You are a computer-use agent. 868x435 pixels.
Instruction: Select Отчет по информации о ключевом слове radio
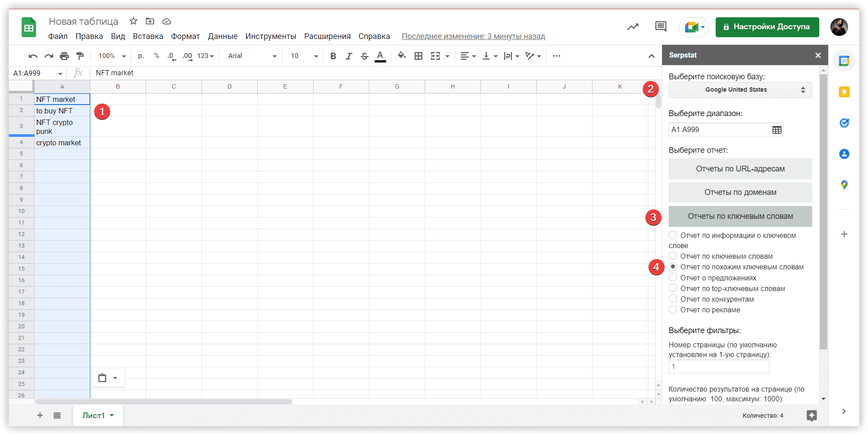pos(673,235)
